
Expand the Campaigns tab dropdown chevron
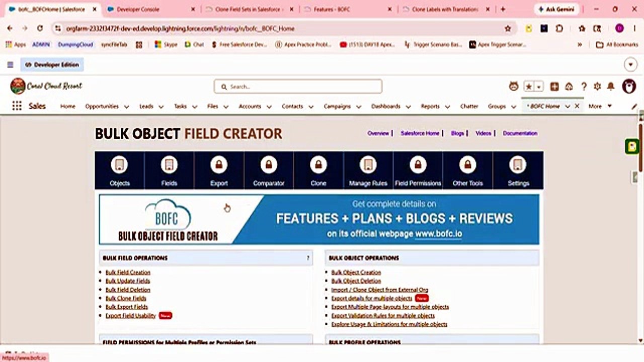tap(358, 107)
